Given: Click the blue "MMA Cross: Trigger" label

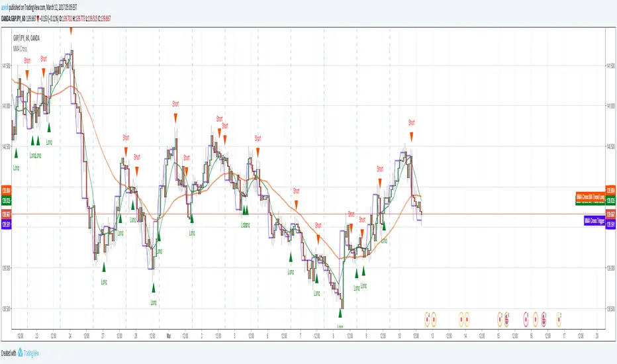Looking at the screenshot, I should click(x=594, y=221).
